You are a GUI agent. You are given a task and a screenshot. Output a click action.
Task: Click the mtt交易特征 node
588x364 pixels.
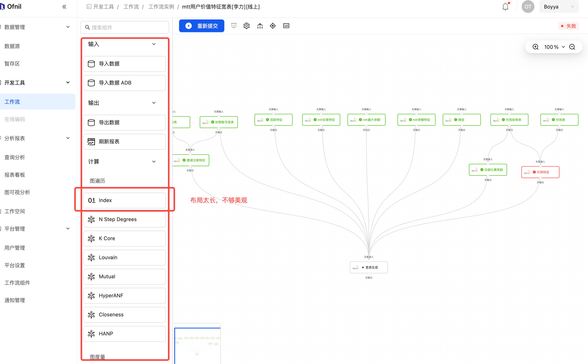click(321, 120)
